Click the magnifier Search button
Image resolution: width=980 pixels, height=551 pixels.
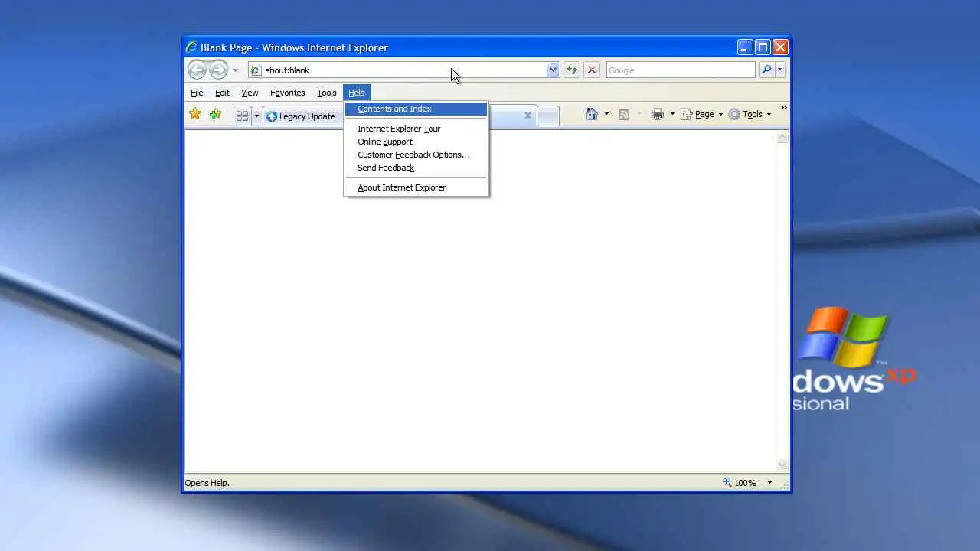(x=766, y=70)
